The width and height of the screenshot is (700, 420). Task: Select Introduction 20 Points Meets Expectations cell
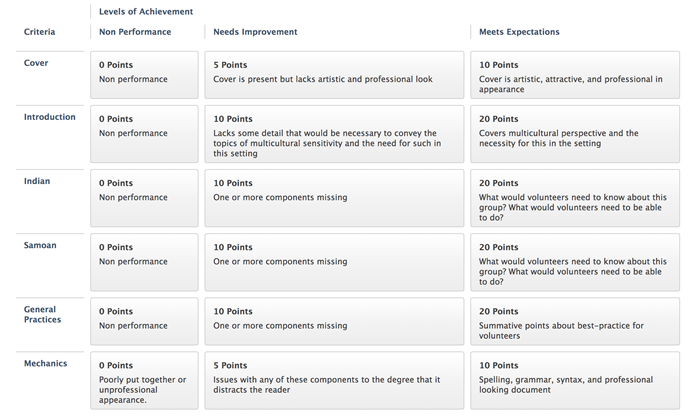click(581, 135)
